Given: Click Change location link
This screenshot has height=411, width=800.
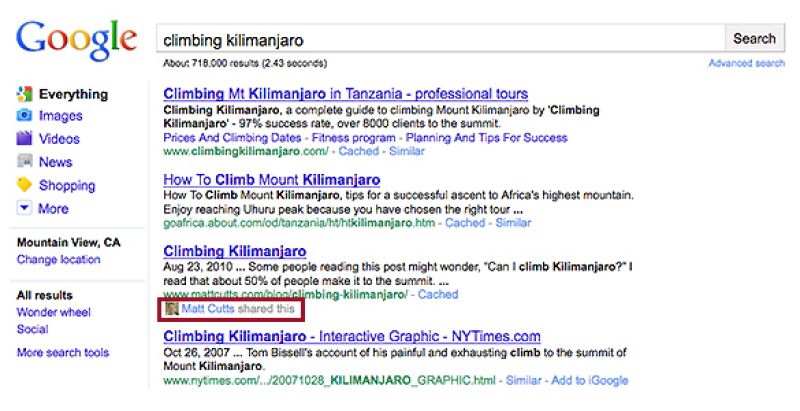Looking at the screenshot, I should (x=59, y=259).
